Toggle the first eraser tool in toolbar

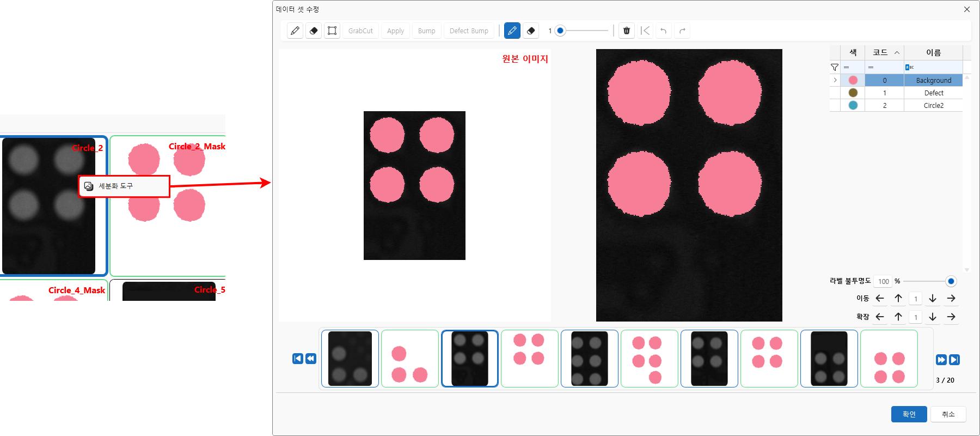[x=314, y=31]
